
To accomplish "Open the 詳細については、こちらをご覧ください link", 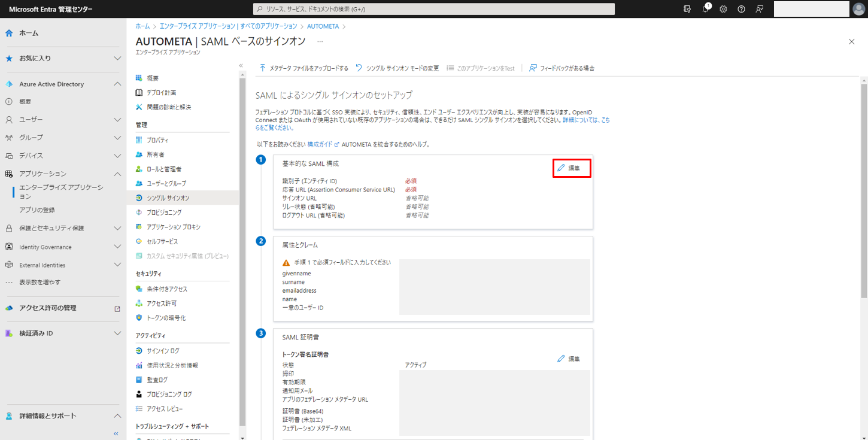I will tap(587, 120).
